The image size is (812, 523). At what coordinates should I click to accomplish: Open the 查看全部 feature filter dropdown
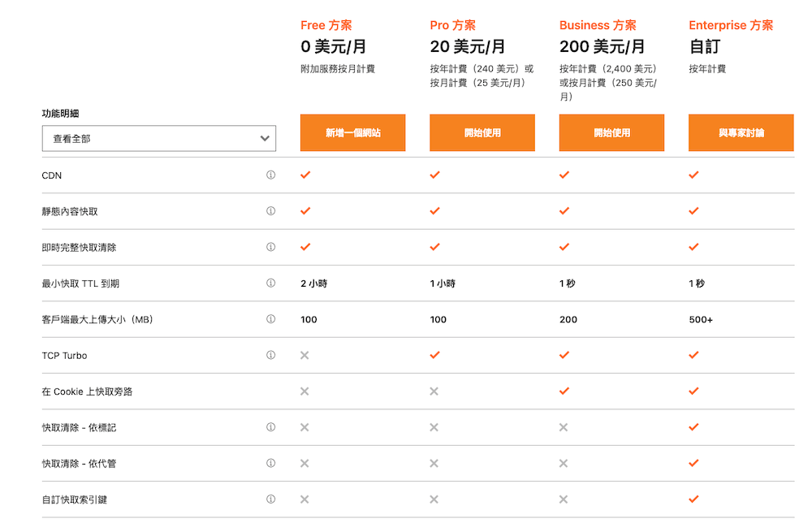[159, 138]
